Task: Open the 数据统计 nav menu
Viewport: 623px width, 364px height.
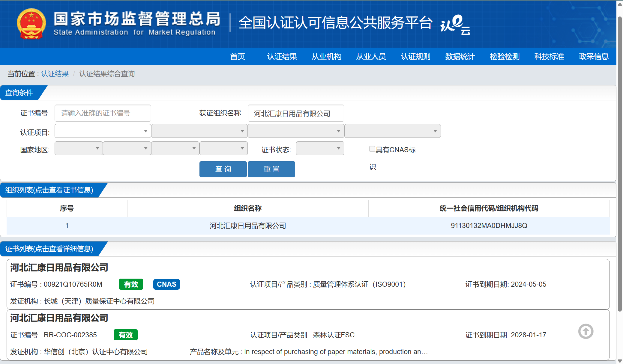Action: (460, 56)
